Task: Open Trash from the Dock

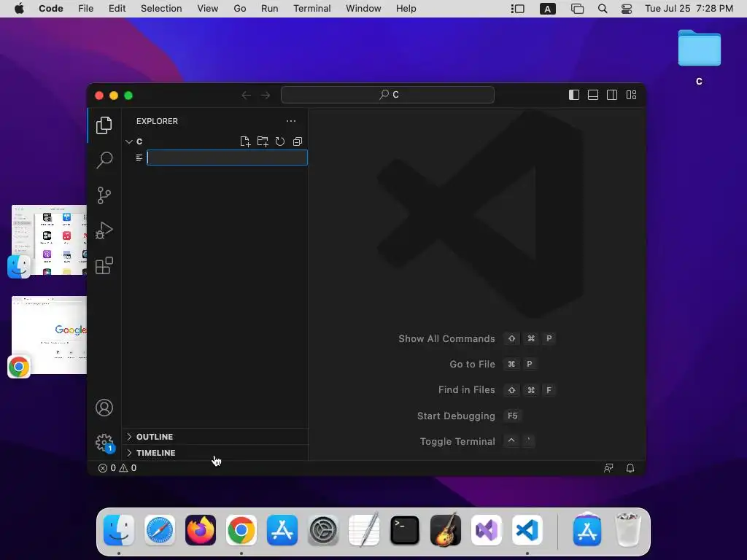Action: [x=628, y=530]
